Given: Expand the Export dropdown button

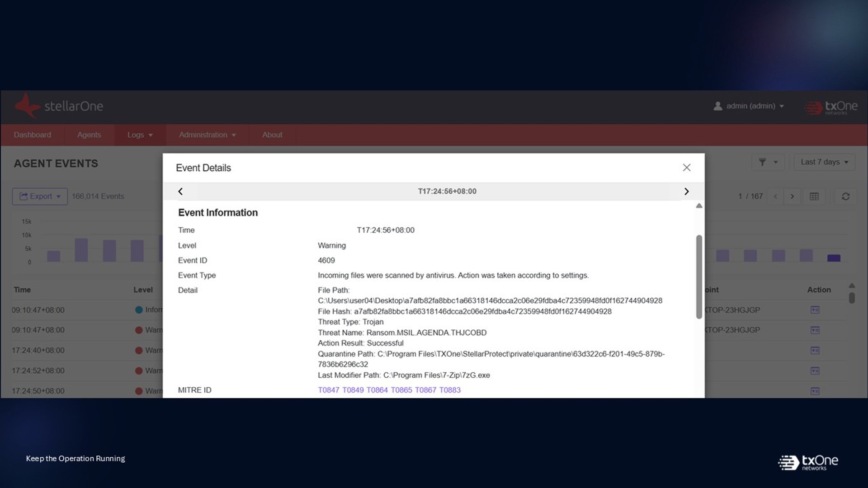Looking at the screenshot, I should [40, 197].
